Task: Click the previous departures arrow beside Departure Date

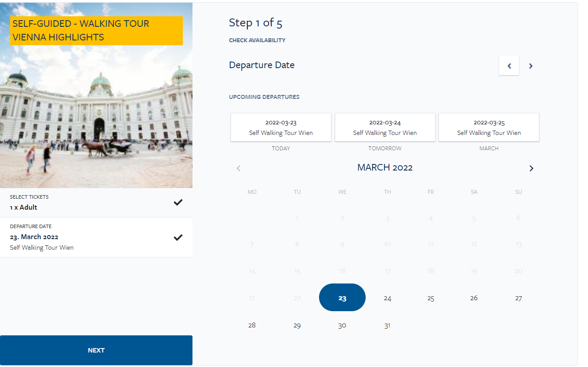Action: click(x=509, y=65)
